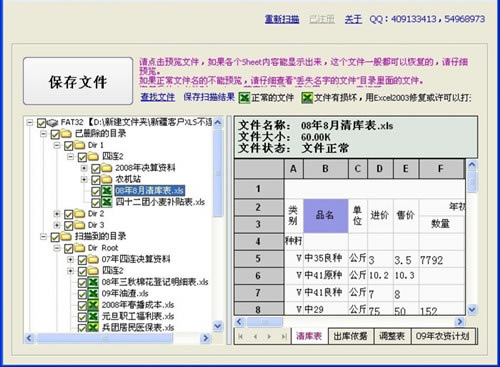500x367 pixels.
Task: Switch to the 清库表 sheet tab
Action: pos(309,336)
